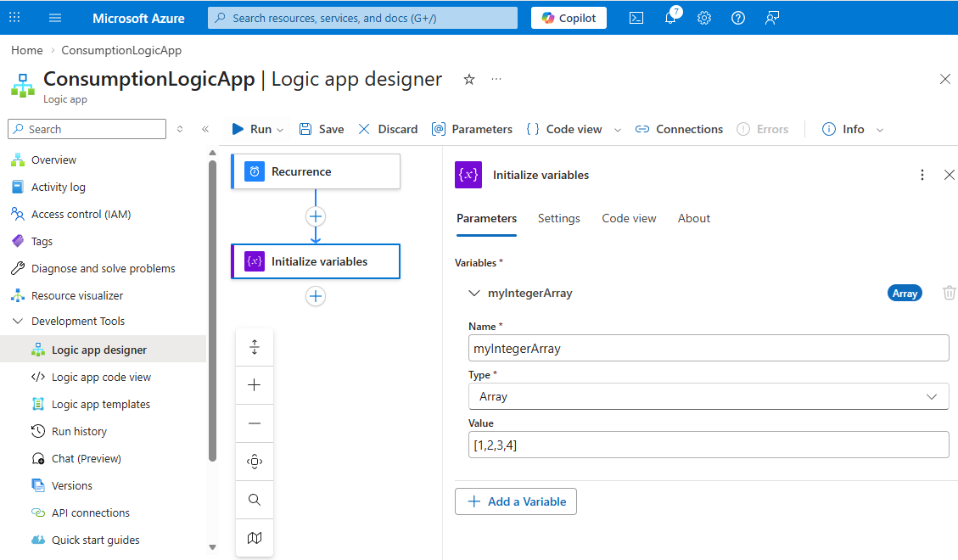Image resolution: width=958 pixels, height=560 pixels.
Task: Open the help question mark menu
Action: pos(738,18)
